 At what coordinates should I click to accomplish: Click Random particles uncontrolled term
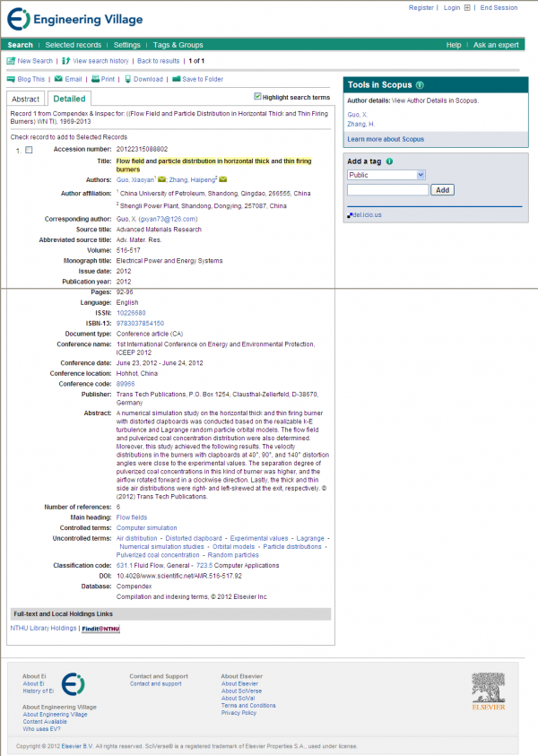click(x=233, y=555)
